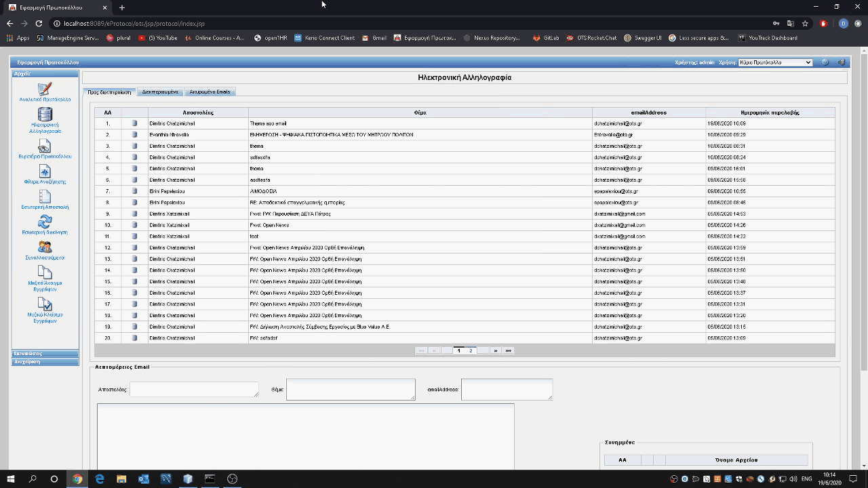Switch to the Διεκπεραιωμένα tab
868x488 pixels.
[x=160, y=91]
